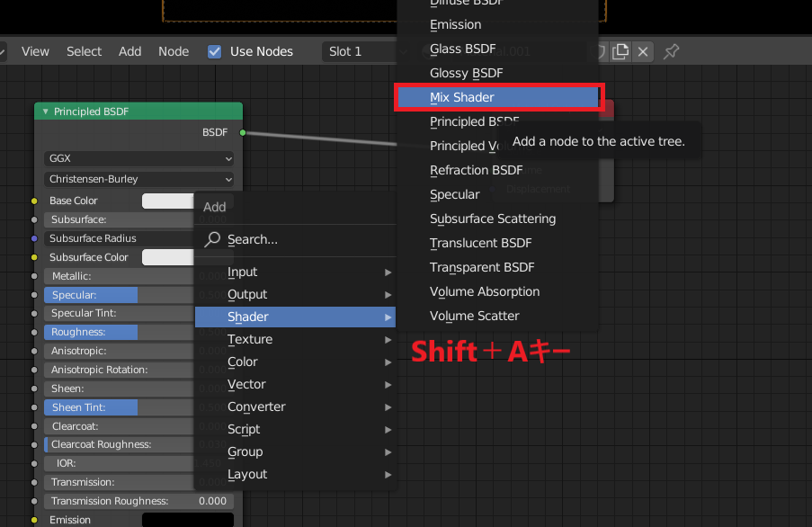Expand the Input submenu
812x527 pixels.
(295, 272)
